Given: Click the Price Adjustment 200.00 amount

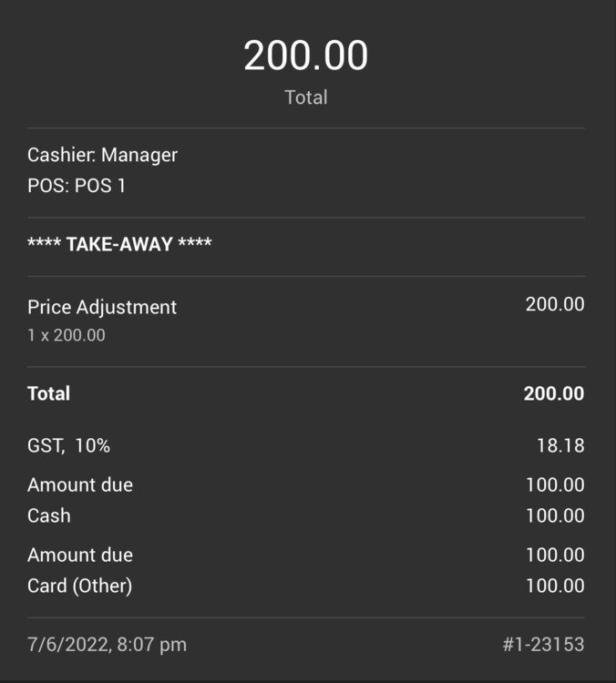Looking at the screenshot, I should (555, 304).
